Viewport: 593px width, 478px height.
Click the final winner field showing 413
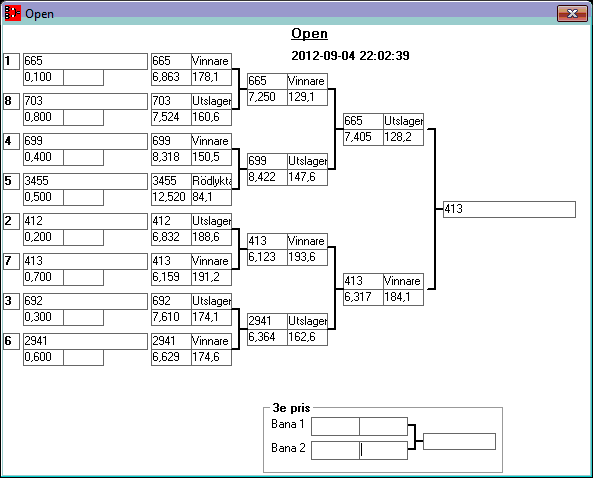(x=509, y=209)
